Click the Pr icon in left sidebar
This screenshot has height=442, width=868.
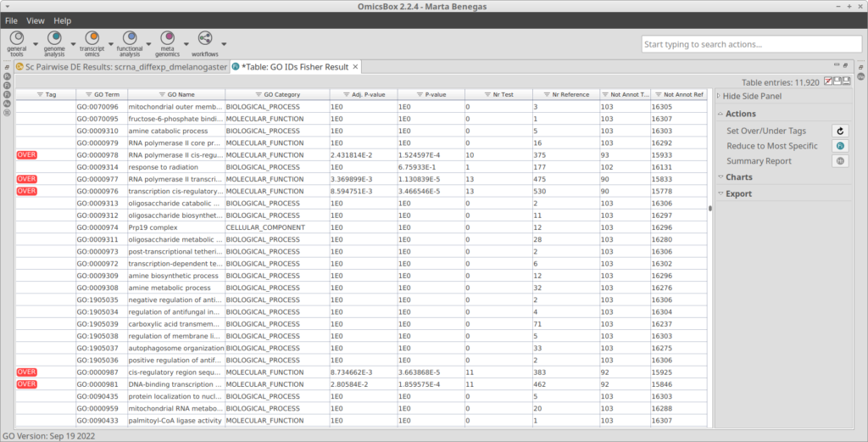[x=7, y=76]
